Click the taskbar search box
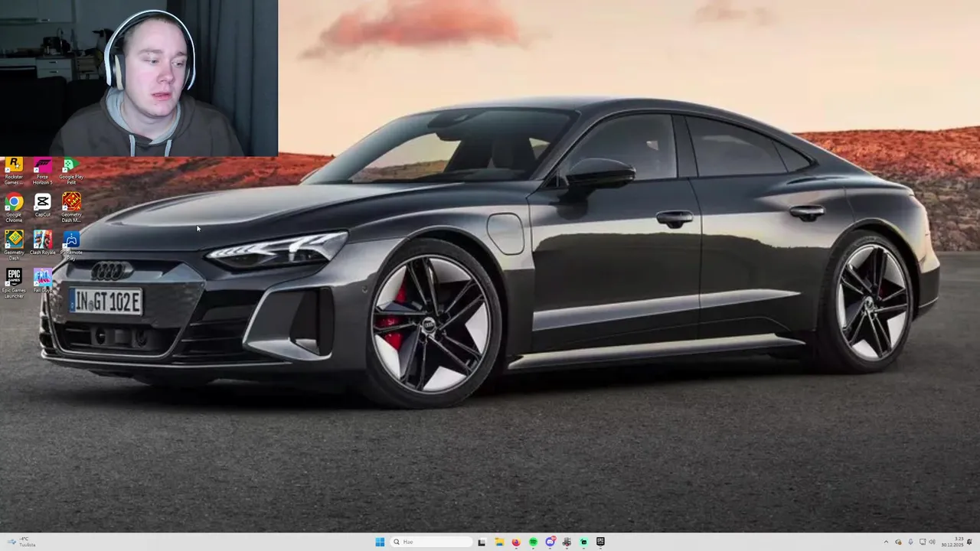980x551 pixels. [431, 542]
